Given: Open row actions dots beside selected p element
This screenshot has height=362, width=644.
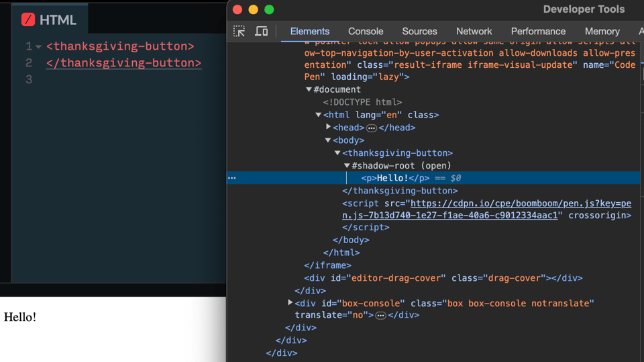Looking at the screenshot, I should (232, 178).
